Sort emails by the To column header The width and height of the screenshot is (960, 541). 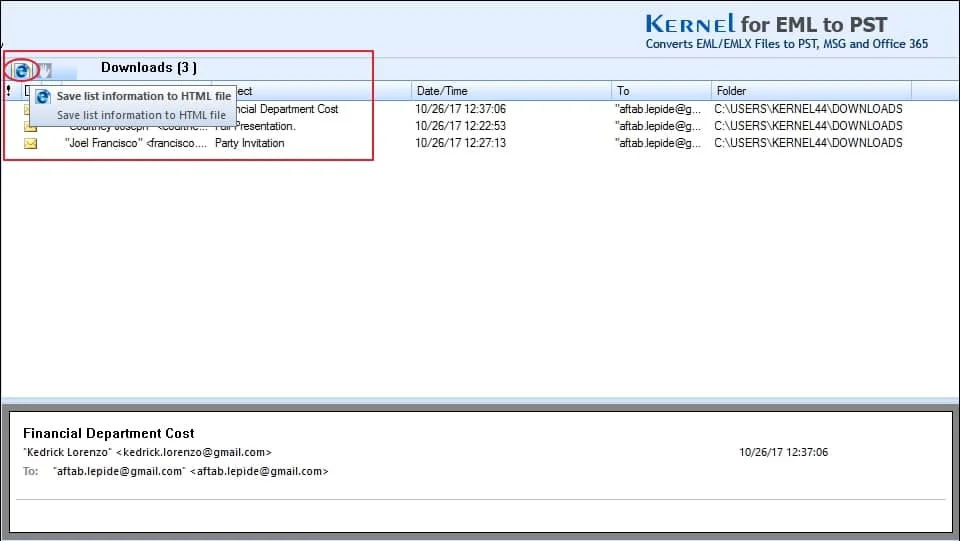623,91
